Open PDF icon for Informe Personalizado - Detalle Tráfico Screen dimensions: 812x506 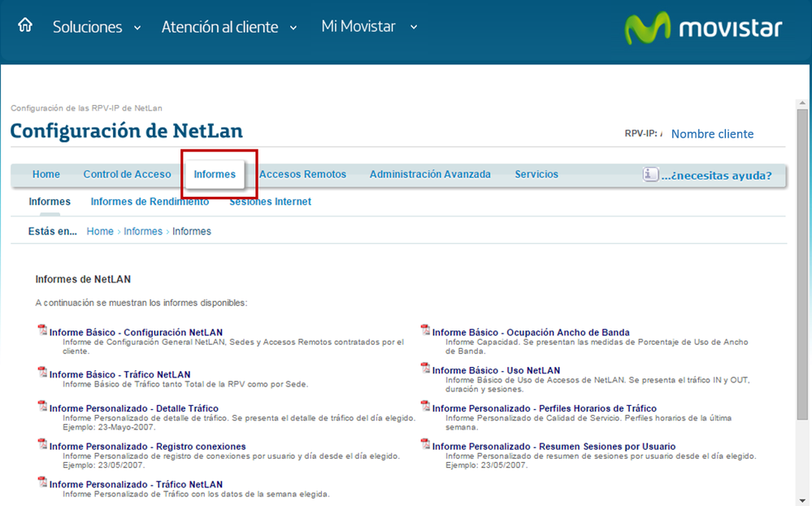pos(41,408)
